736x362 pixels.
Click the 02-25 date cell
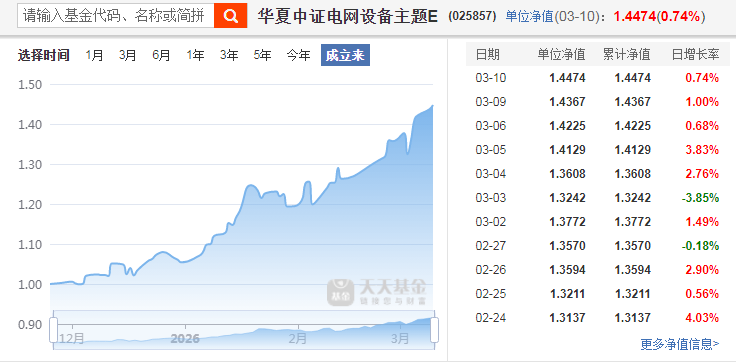click(491, 294)
